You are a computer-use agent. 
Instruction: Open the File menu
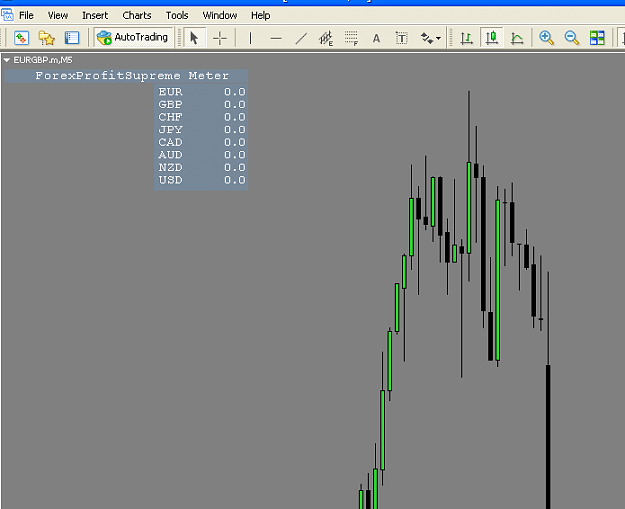(26, 16)
